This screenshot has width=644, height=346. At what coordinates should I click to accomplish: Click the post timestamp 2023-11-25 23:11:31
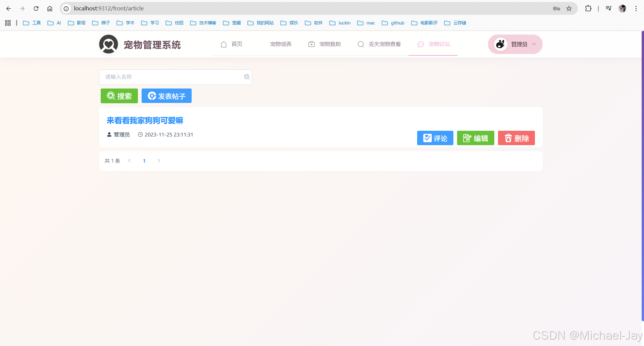pos(169,134)
